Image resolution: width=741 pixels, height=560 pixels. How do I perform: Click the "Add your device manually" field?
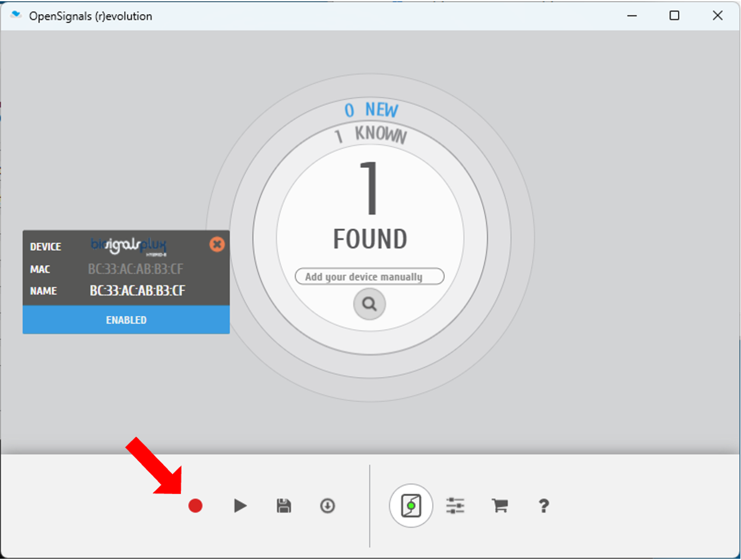(369, 276)
